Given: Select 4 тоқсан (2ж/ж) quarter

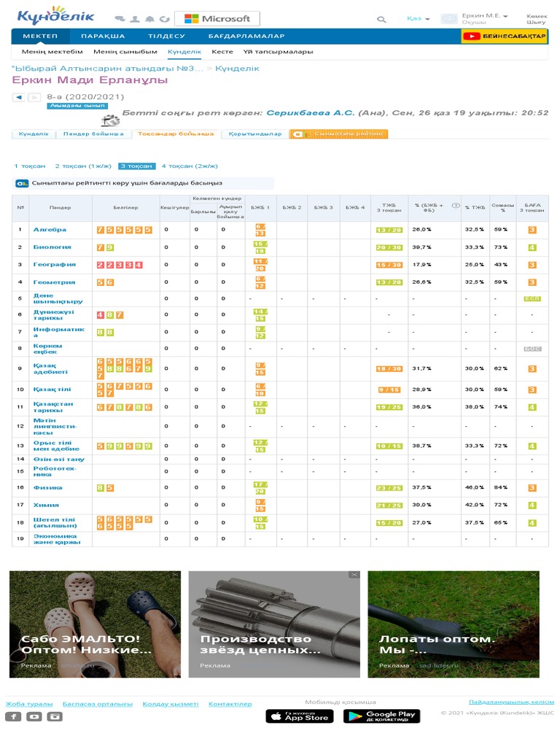Looking at the screenshot, I should coord(190,166).
